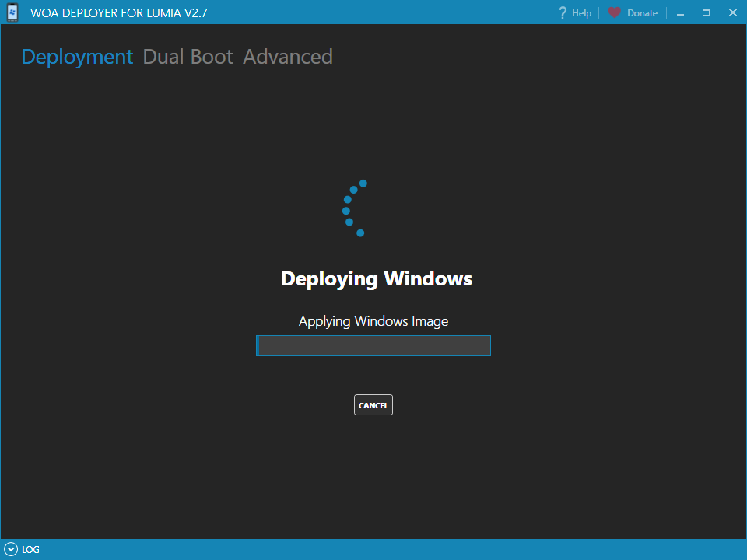Screen dimensions: 747x560
Task: Click the Help link text
Action: click(x=582, y=13)
